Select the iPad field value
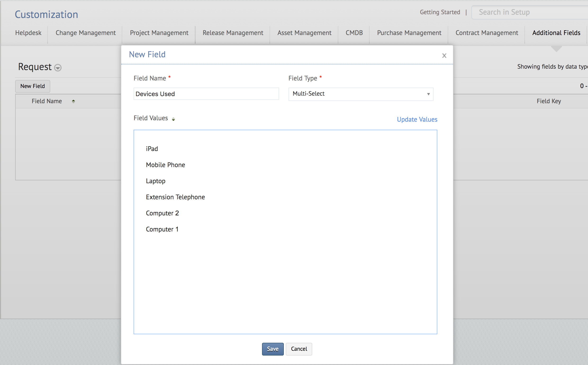588x365 pixels. click(x=152, y=149)
